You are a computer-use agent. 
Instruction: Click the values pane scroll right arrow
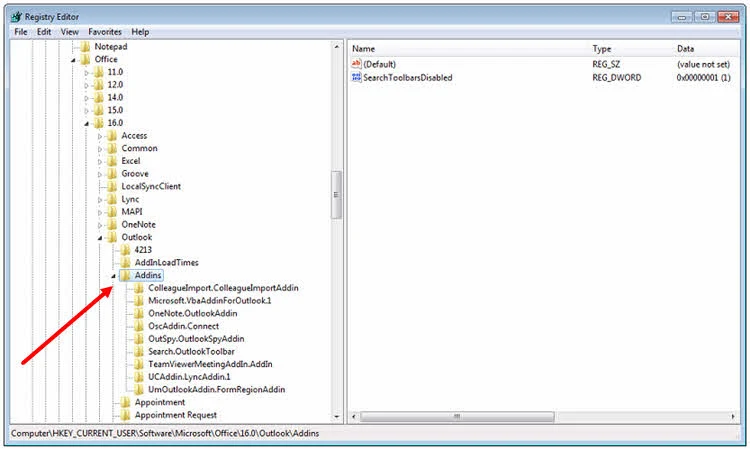(733, 416)
